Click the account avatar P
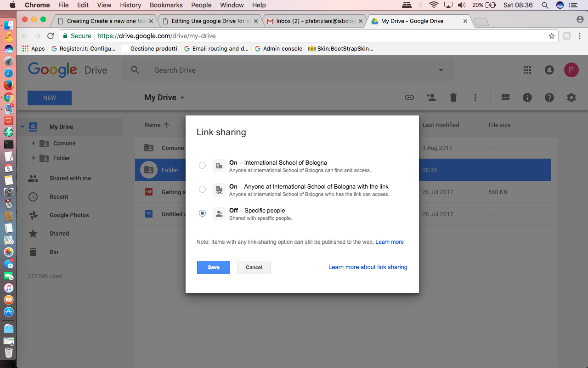 point(571,70)
